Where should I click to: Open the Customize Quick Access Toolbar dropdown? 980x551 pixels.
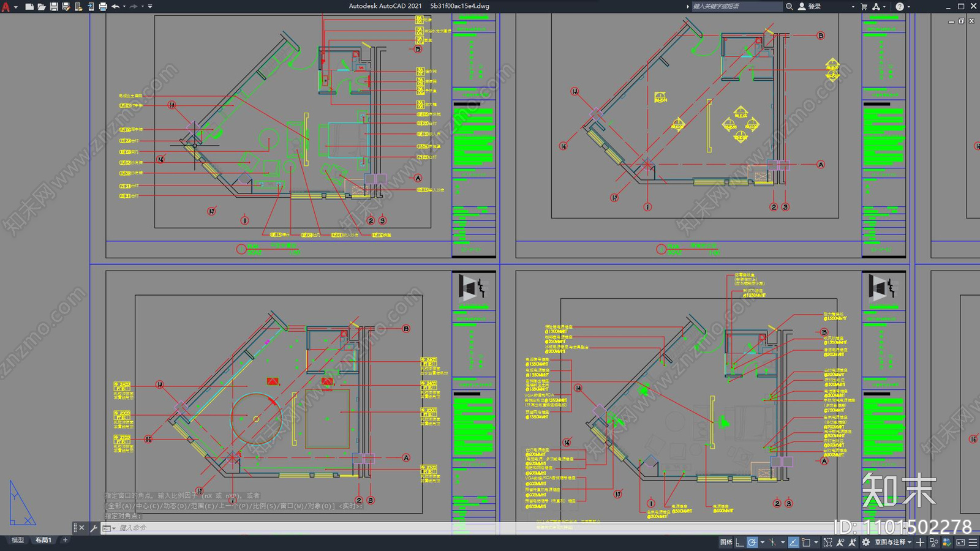pyautogui.click(x=151, y=7)
